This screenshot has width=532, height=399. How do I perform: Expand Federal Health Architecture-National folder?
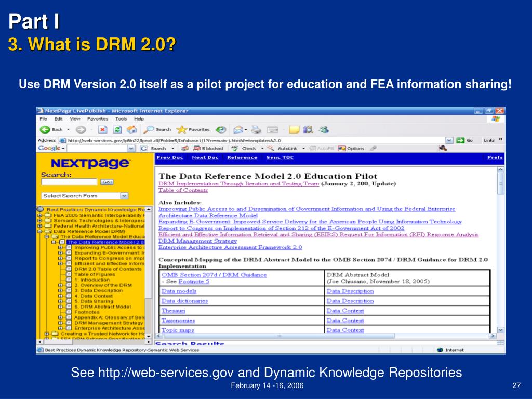tap(39, 226)
